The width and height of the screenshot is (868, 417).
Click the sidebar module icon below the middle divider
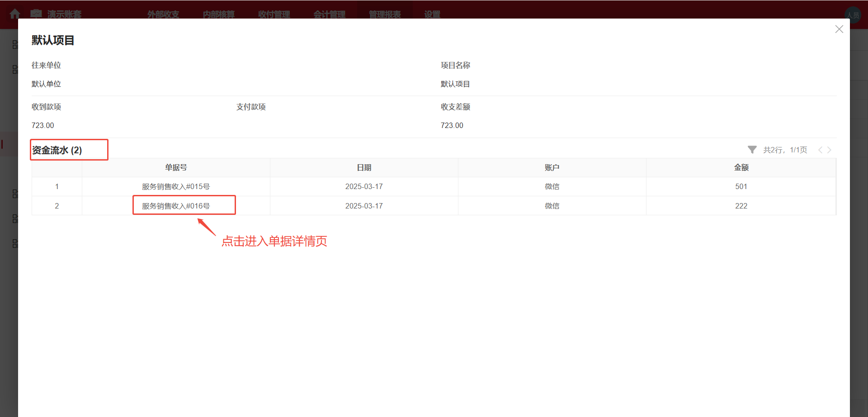pyautogui.click(x=15, y=194)
